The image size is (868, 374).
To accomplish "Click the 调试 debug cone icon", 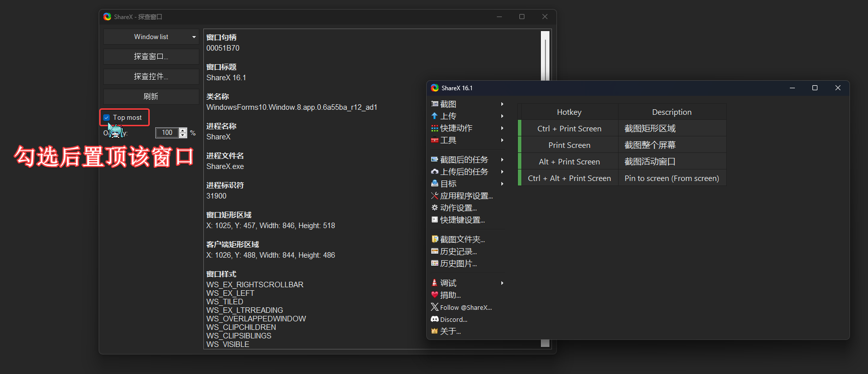I will pos(435,283).
